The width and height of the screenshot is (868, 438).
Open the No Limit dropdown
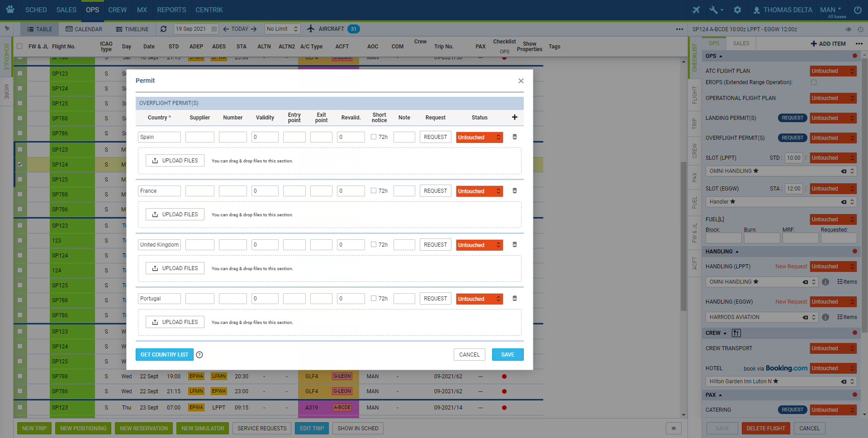click(x=282, y=29)
